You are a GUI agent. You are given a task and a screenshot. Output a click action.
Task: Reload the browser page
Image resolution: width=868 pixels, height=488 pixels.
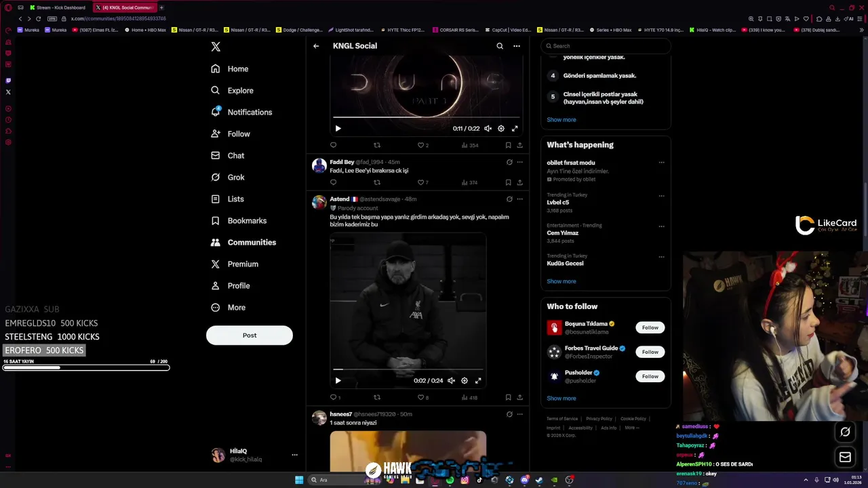coord(38,18)
